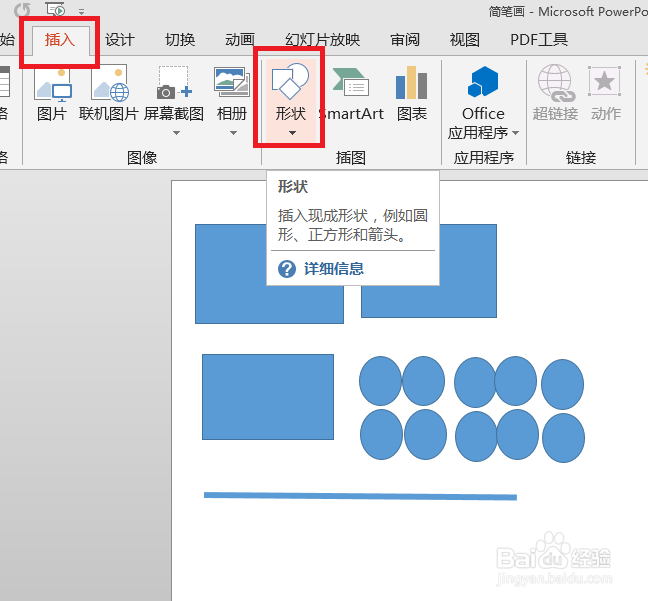Switch to the 审阅 tab

[x=405, y=40]
